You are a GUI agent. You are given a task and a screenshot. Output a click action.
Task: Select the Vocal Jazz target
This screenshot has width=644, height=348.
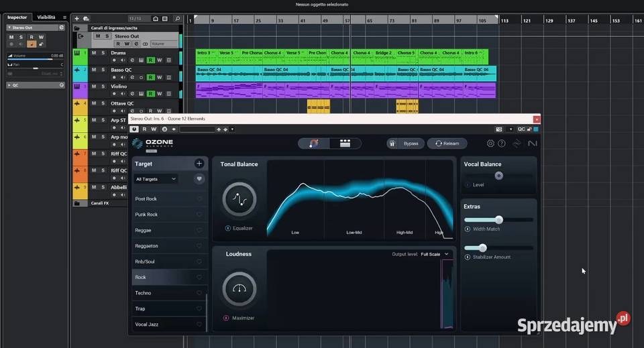(169, 325)
